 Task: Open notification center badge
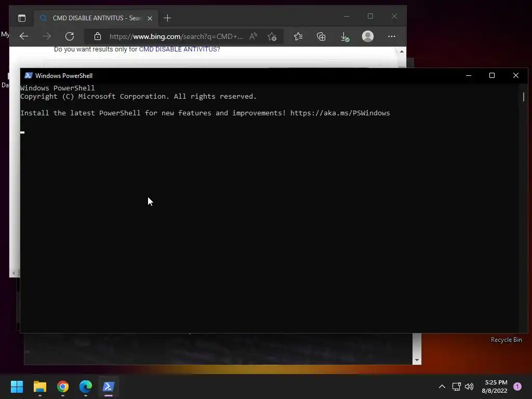pos(517,387)
